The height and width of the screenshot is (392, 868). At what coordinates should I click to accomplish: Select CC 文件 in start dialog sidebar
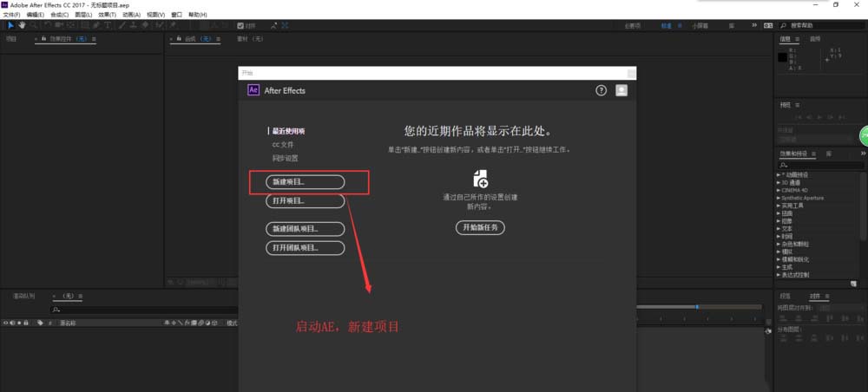[283, 145]
